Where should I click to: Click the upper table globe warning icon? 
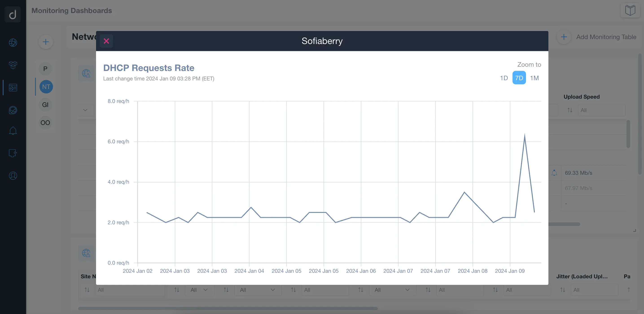(86, 73)
